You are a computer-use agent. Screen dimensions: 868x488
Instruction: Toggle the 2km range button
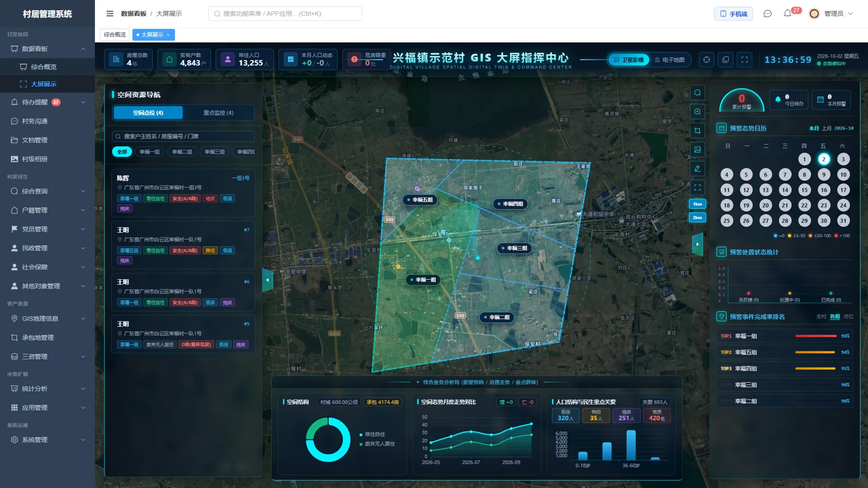point(698,217)
